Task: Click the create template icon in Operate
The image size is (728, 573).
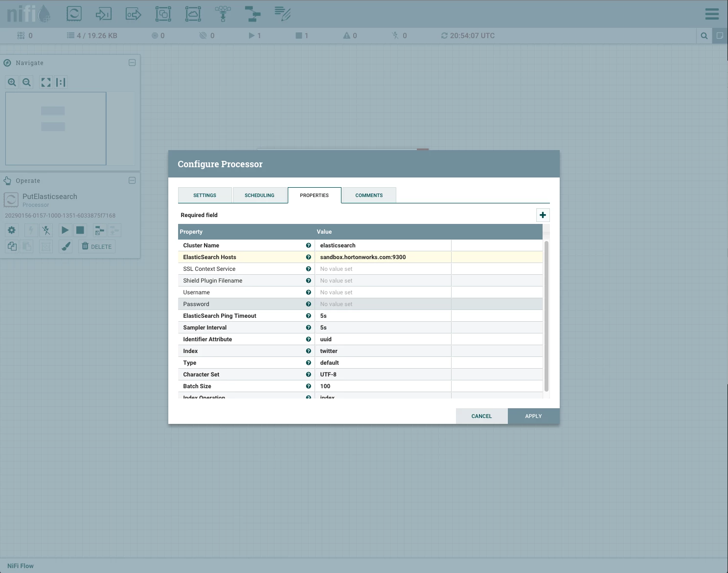Action: tap(99, 230)
